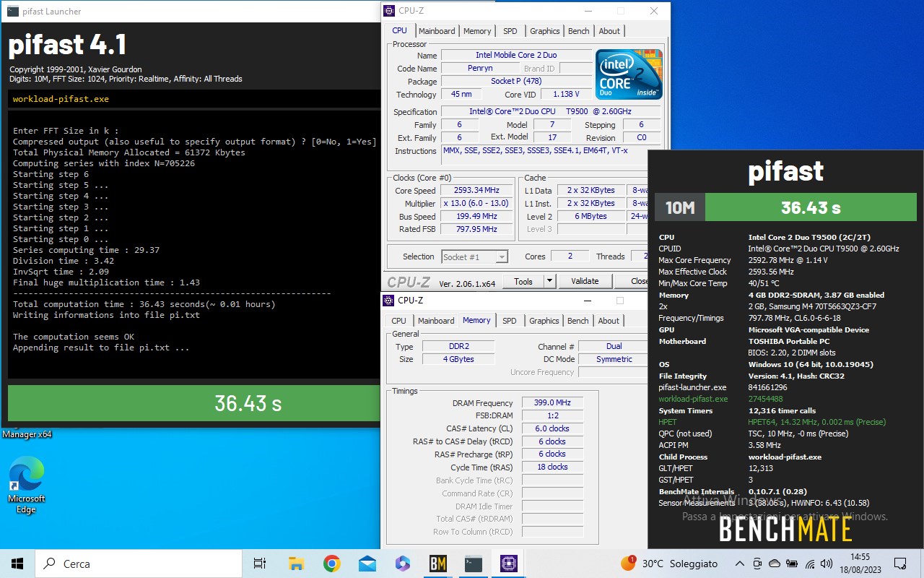Click green 36.43 s score in BenchMate panel
Screen dimensions: 924x578
tap(810, 207)
